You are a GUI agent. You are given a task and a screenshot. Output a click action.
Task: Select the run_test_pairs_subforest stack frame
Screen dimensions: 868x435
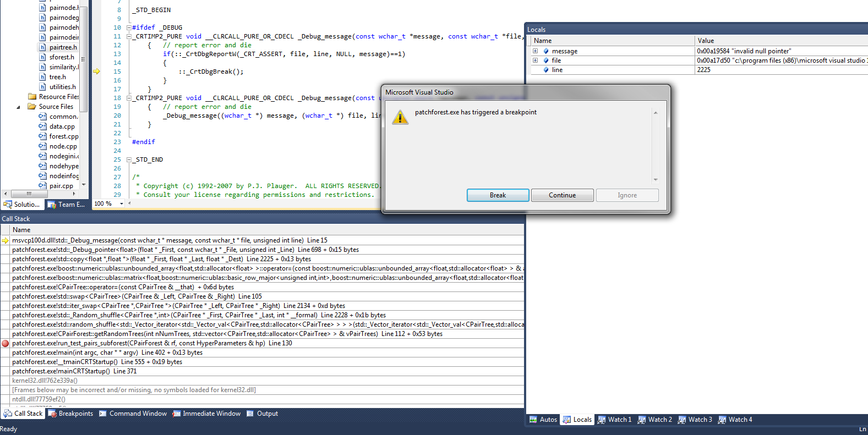263,343
